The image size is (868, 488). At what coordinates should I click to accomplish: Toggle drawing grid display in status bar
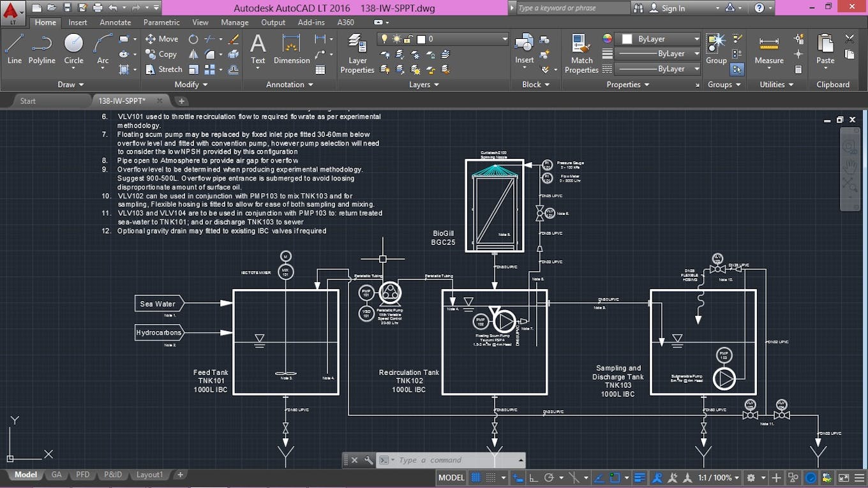pyautogui.click(x=477, y=478)
